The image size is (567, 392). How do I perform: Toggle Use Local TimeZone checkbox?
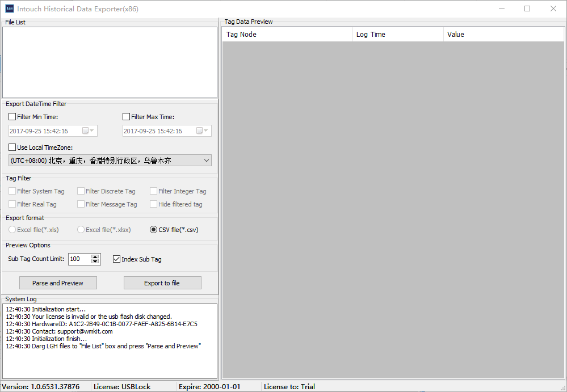(12, 147)
